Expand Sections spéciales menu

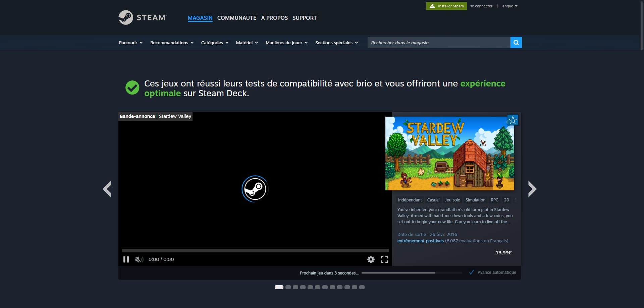pyautogui.click(x=337, y=43)
